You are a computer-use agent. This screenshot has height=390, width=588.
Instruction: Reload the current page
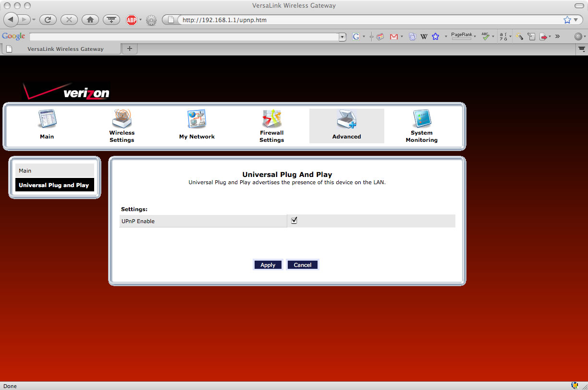point(48,20)
